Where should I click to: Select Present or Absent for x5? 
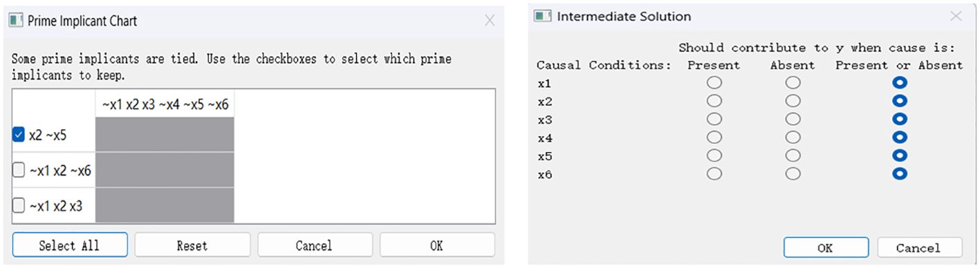[900, 155]
